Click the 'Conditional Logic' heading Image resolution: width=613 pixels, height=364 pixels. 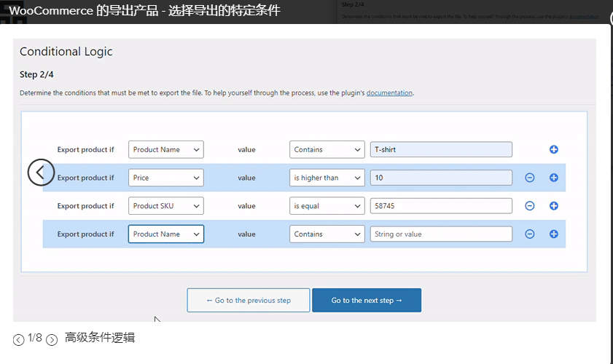coord(66,52)
